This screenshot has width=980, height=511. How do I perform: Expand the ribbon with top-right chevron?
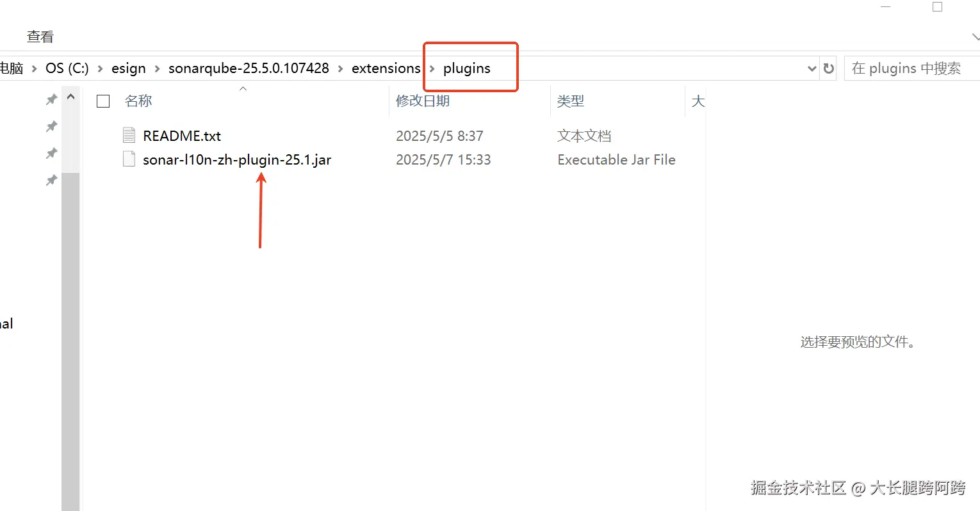coord(975,38)
